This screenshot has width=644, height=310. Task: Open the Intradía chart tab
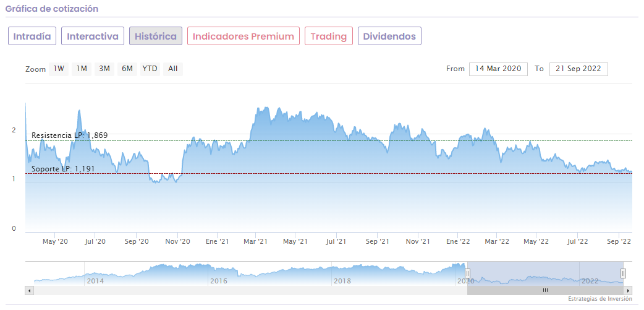pos(33,37)
